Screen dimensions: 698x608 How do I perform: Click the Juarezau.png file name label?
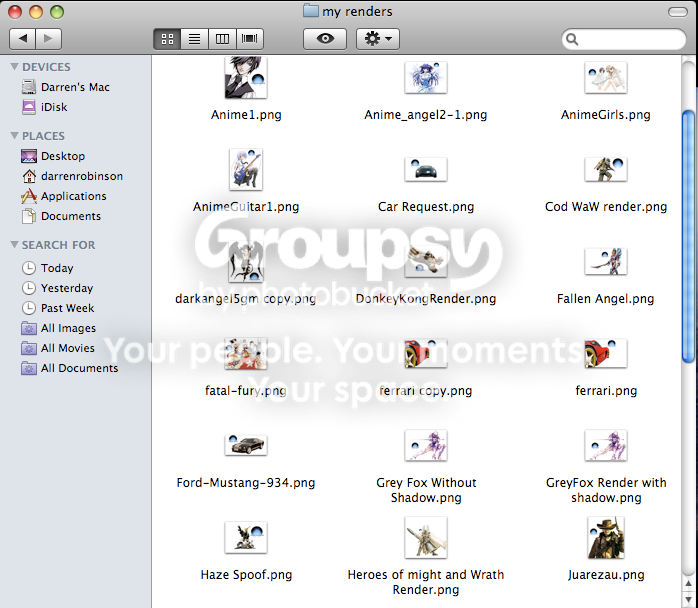(x=606, y=575)
